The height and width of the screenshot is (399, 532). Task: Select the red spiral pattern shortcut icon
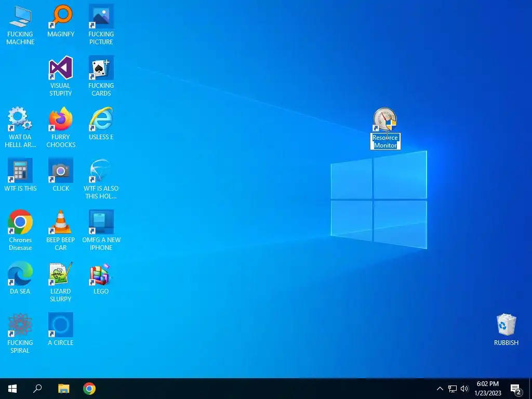click(20, 325)
